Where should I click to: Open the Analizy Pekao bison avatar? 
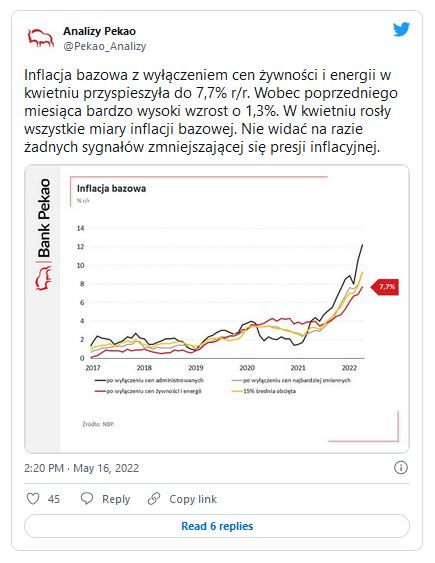[40, 38]
